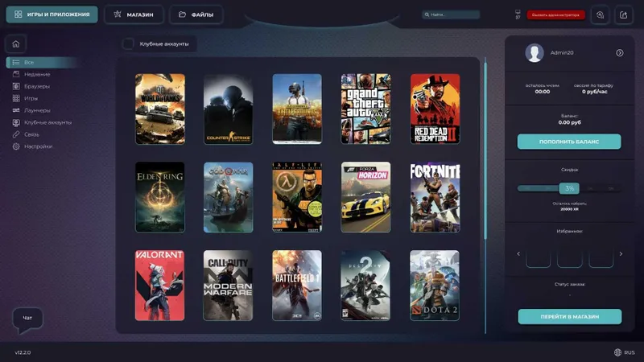
Task: Show next favorites with right arrow
Action: 621,253
